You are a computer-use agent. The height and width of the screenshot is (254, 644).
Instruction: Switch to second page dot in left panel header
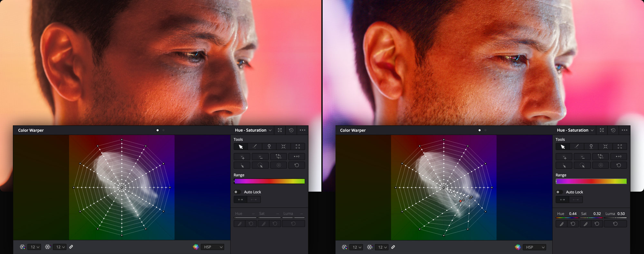164,130
